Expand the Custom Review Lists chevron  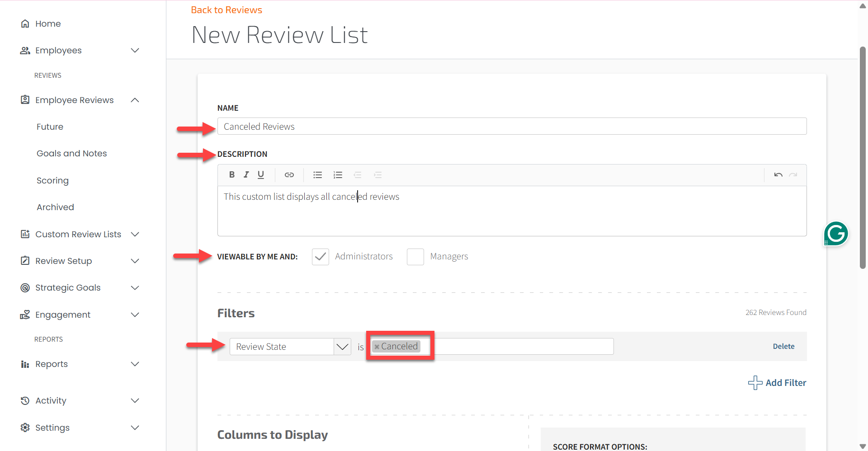tap(135, 234)
